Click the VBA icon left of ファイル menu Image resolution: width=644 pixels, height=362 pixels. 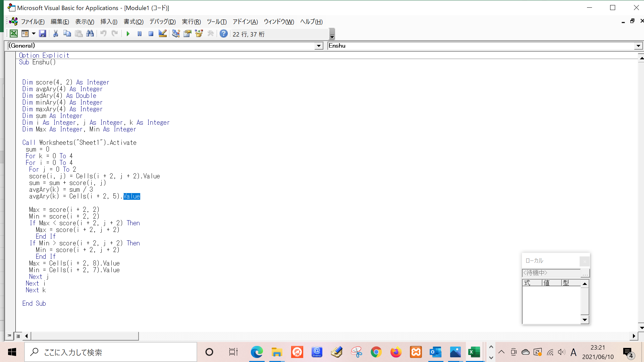click(13, 21)
